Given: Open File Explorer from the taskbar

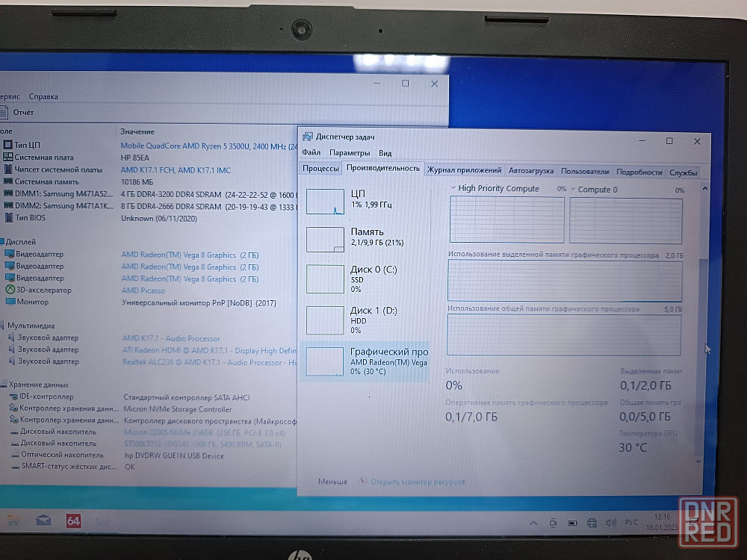Looking at the screenshot, I should (13, 520).
